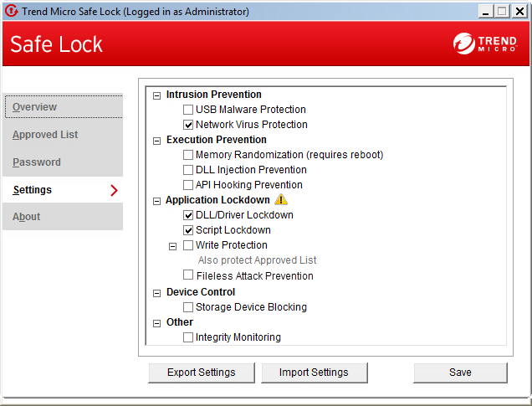
Task: Collapse the Device Control group
Action: pyautogui.click(x=156, y=293)
